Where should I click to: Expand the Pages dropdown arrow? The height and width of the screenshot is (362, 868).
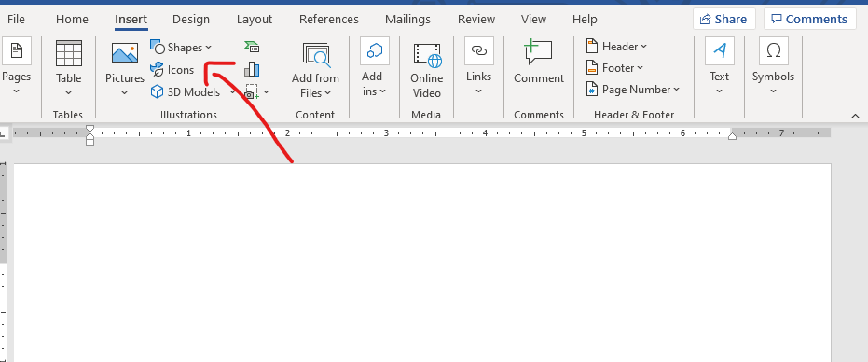(x=17, y=90)
